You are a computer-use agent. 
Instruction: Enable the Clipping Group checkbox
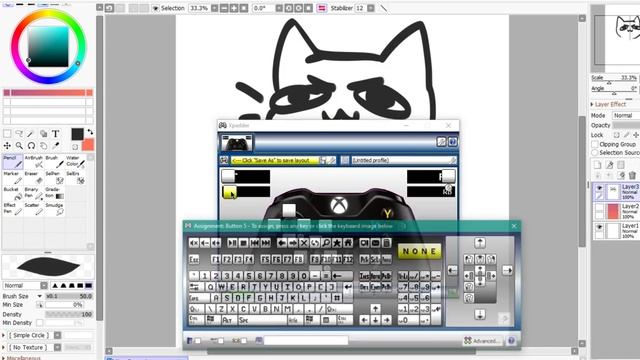click(x=595, y=144)
